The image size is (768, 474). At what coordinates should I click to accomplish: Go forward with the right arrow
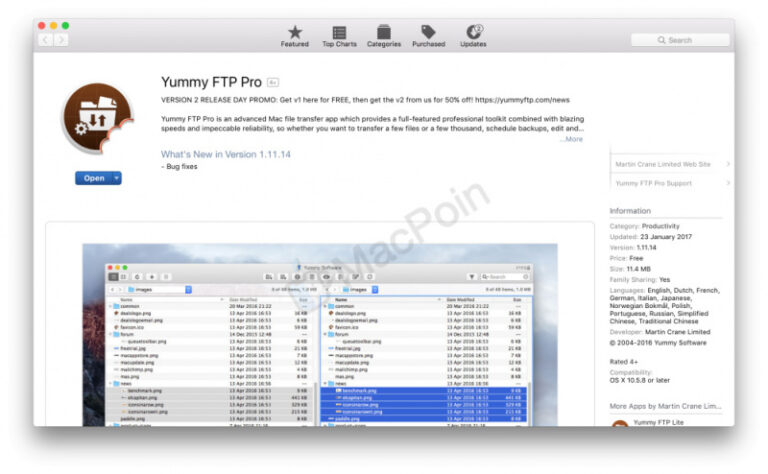point(61,40)
